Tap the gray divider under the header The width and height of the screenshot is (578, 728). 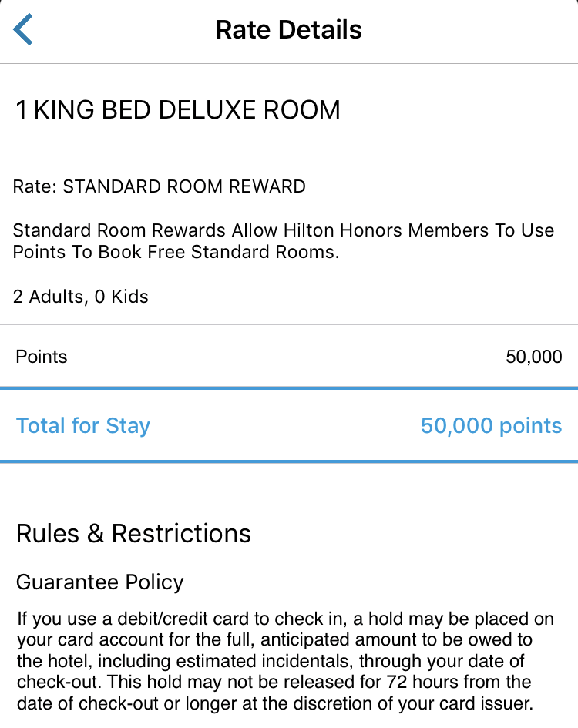coord(289,63)
